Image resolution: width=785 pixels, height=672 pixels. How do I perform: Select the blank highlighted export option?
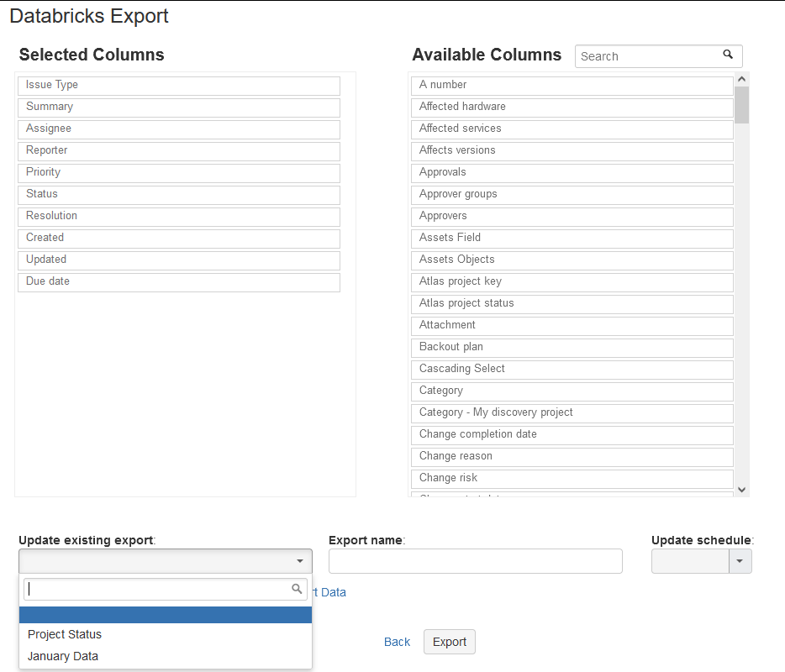(x=166, y=615)
